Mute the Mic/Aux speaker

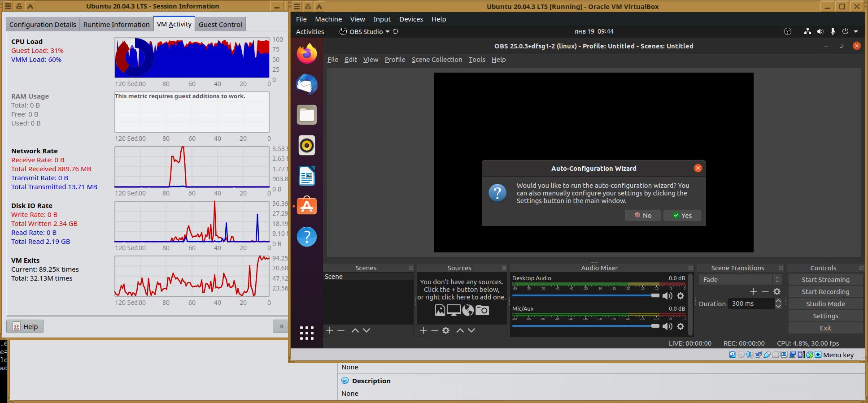coord(667,326)
